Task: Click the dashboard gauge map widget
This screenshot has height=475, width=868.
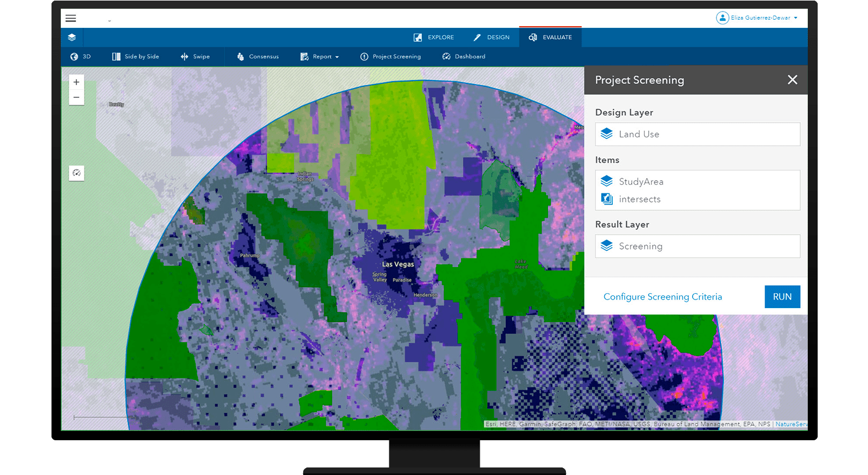Action: coord(76,173)
